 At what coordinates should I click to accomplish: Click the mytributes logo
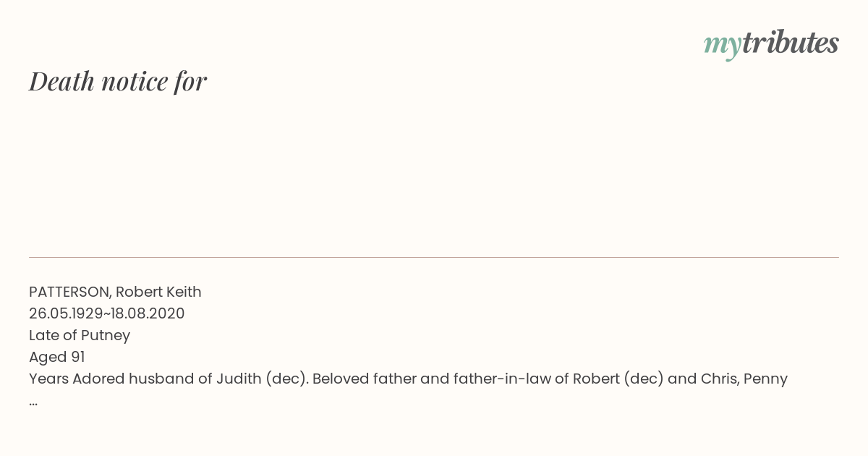click(771, 44)
